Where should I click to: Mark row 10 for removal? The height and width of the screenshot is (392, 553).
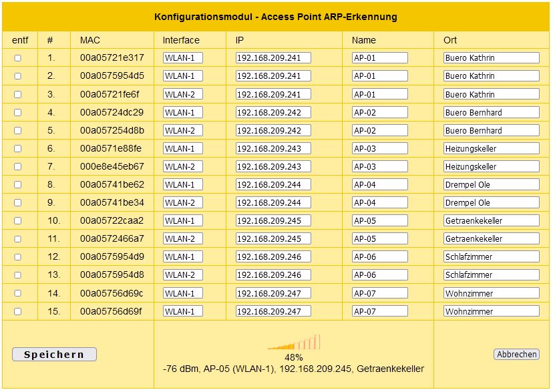click(17, 220)
